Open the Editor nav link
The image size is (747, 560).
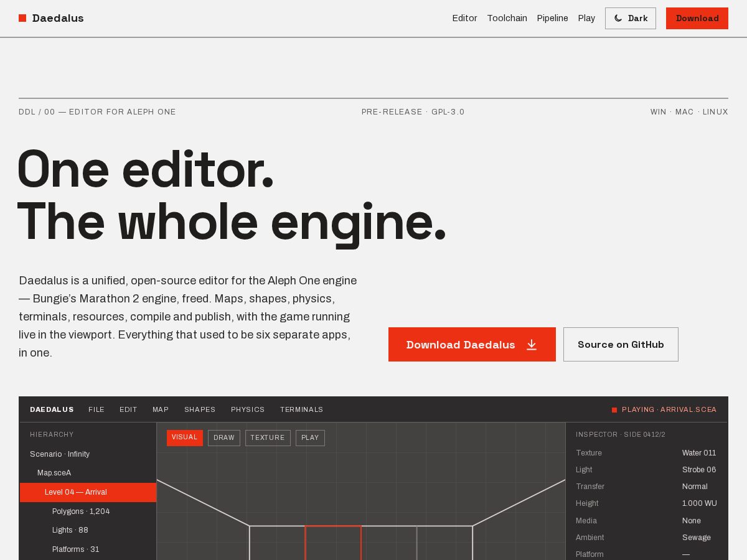(464, 19)
